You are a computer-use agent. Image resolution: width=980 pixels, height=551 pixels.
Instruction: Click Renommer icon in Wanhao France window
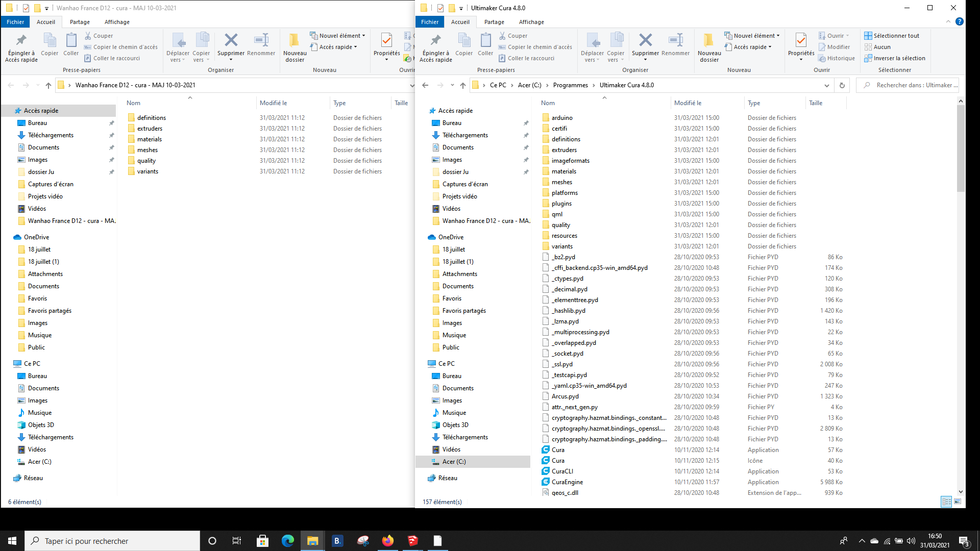click(x=261, y=40)
